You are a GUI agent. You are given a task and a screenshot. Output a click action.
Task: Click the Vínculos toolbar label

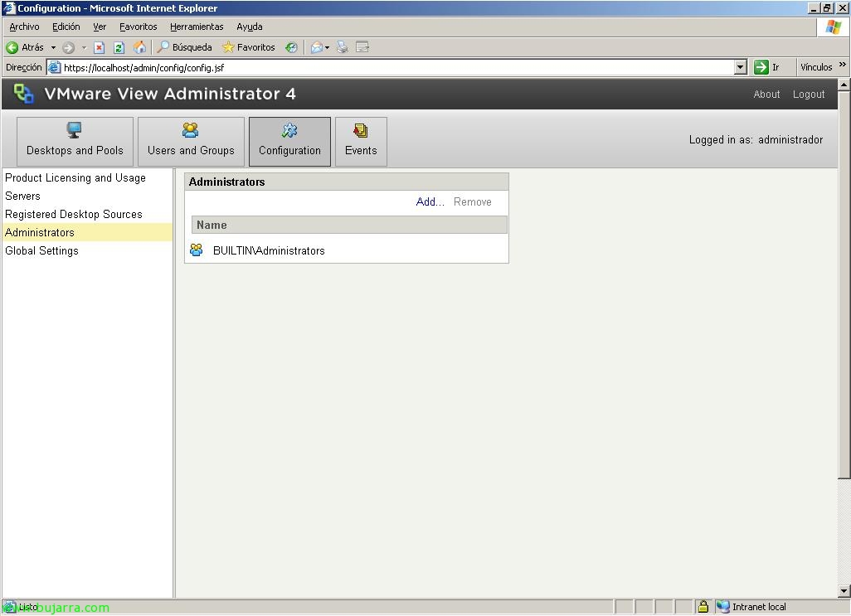point(815,67)
